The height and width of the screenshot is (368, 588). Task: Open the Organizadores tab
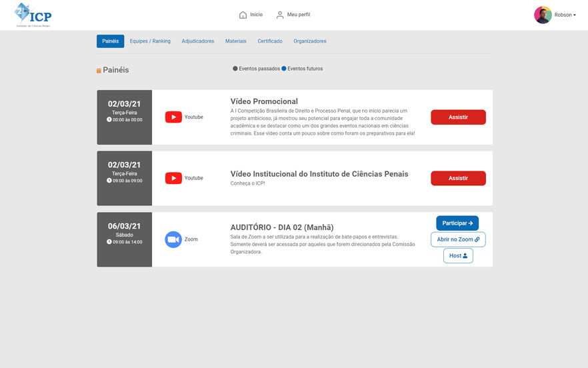pyautogui.click(x=310, y=41)
